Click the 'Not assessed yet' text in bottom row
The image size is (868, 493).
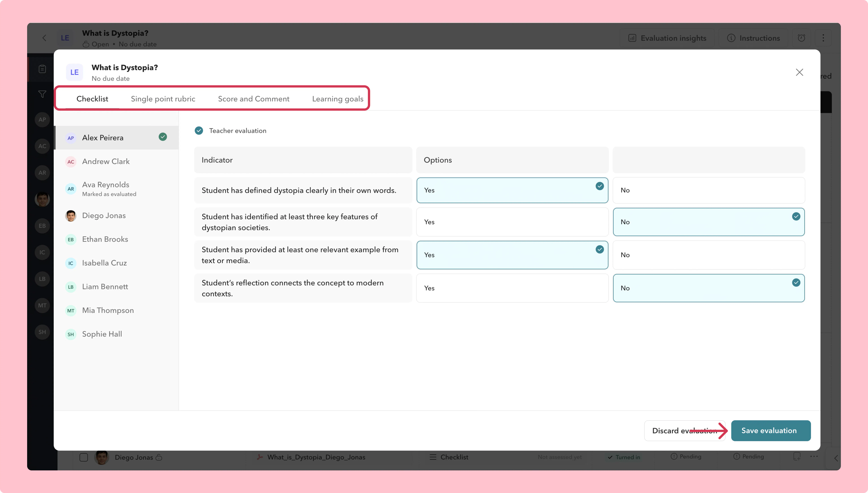(560, 457)
